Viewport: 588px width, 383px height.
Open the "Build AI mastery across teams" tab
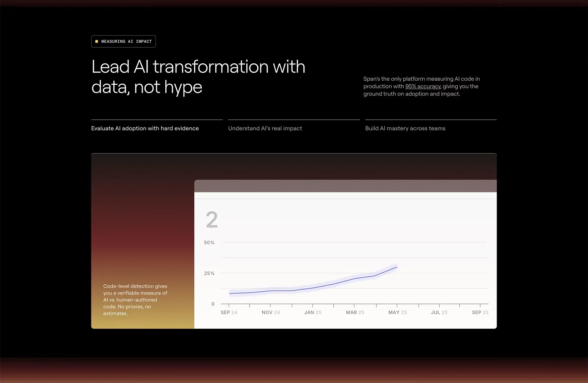405,128
